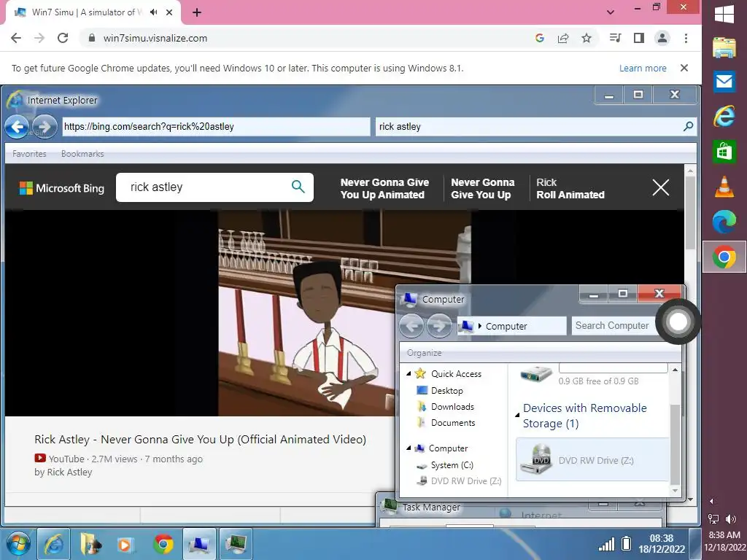The height and width of the screenshot is (560, 747).
Task: Open Favorites in Internet Explorer
Action: click(x=29, y=154)
